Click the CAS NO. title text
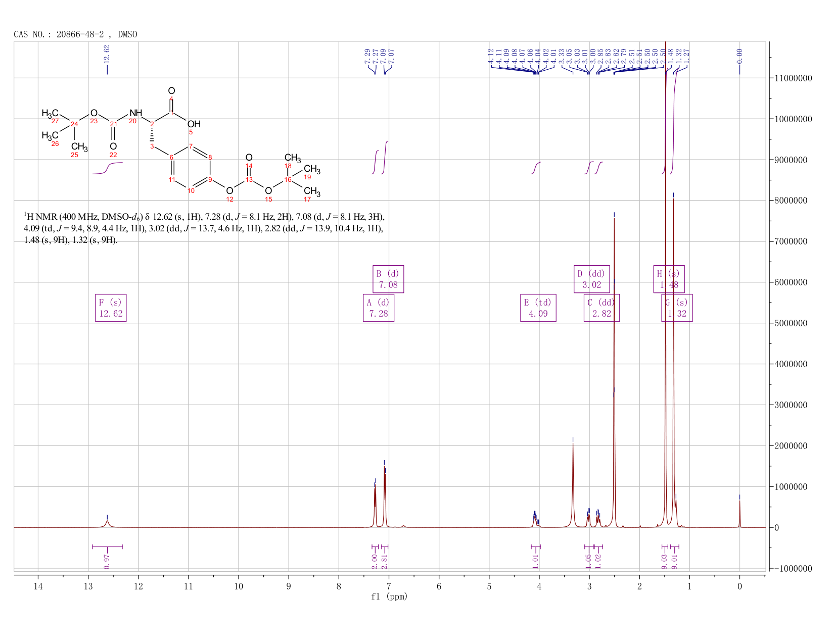Image resolution: width=834 pixels, height=644 pixels. 75,34
